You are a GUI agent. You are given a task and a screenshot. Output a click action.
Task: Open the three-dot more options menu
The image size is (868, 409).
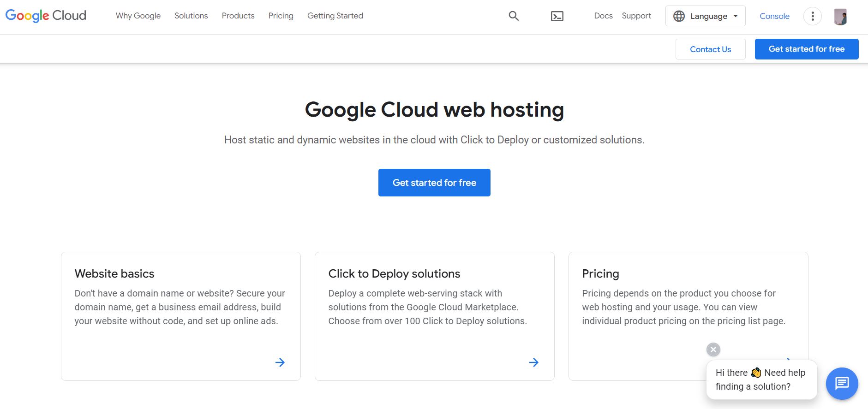(813, 16)
